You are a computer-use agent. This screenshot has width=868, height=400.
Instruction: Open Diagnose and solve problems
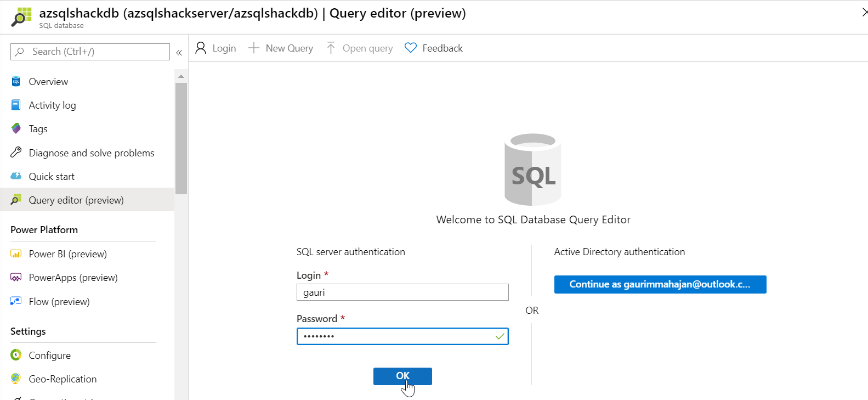coord(91,153)
